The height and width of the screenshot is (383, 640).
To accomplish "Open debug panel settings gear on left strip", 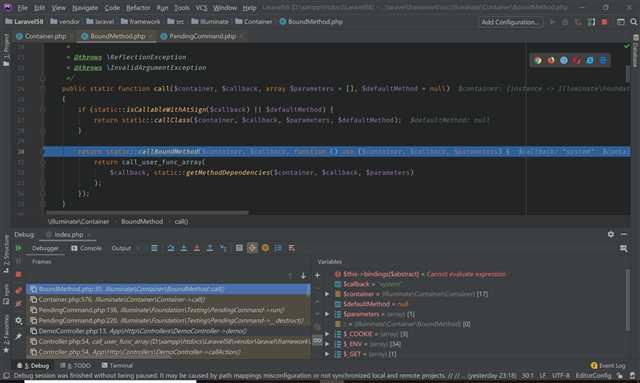I will coord(19,321).
